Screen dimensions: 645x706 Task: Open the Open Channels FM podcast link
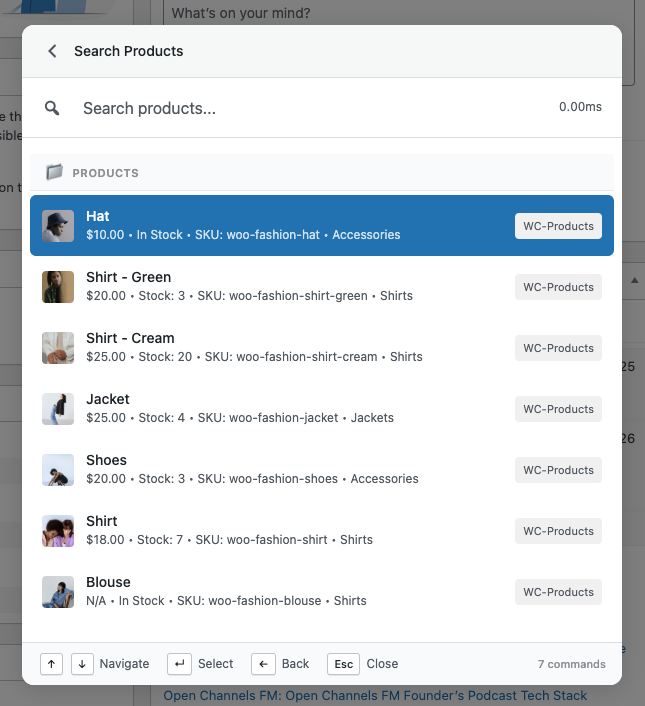point(375,695)
